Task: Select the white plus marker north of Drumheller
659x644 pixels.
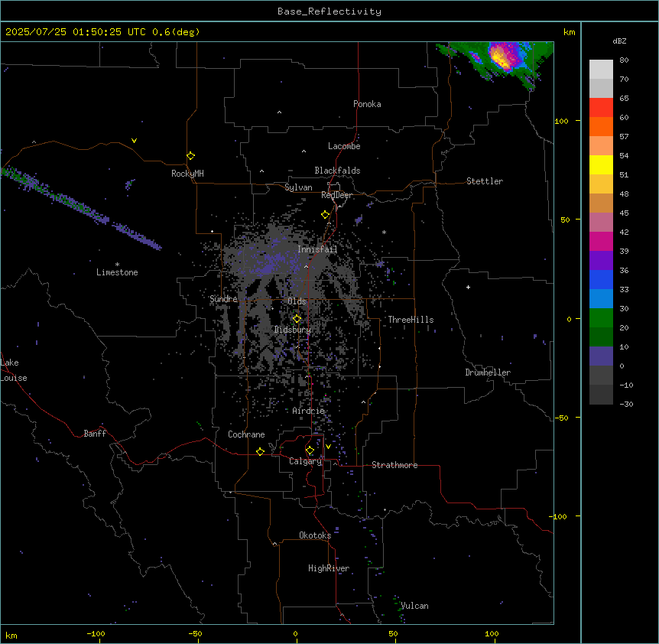Action: (468, 287)
